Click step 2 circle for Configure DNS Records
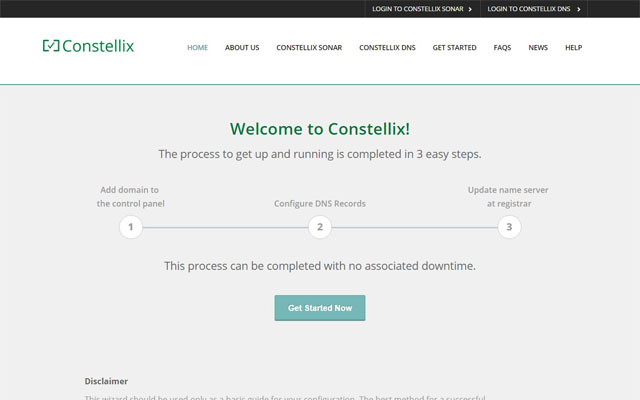 coord(320,227)
